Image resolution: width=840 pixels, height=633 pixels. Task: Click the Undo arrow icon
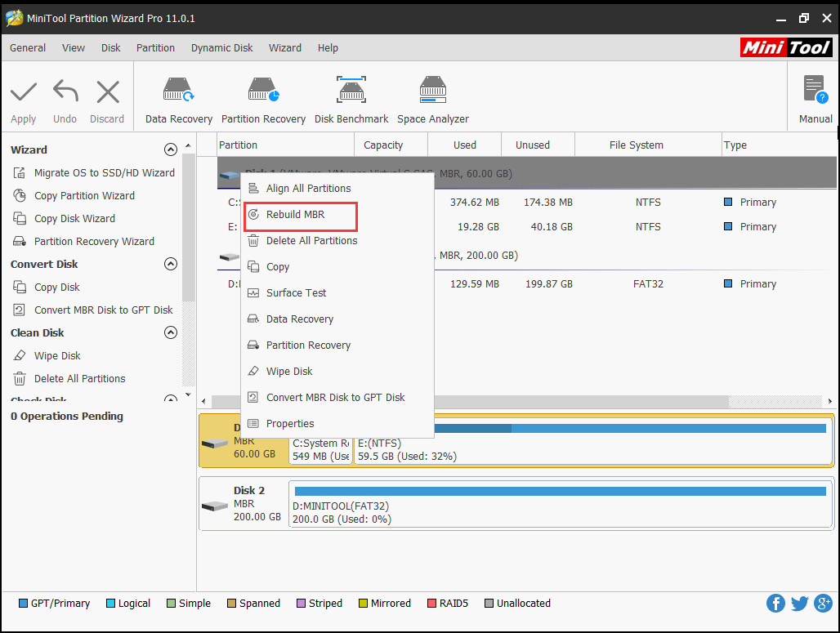65,91
